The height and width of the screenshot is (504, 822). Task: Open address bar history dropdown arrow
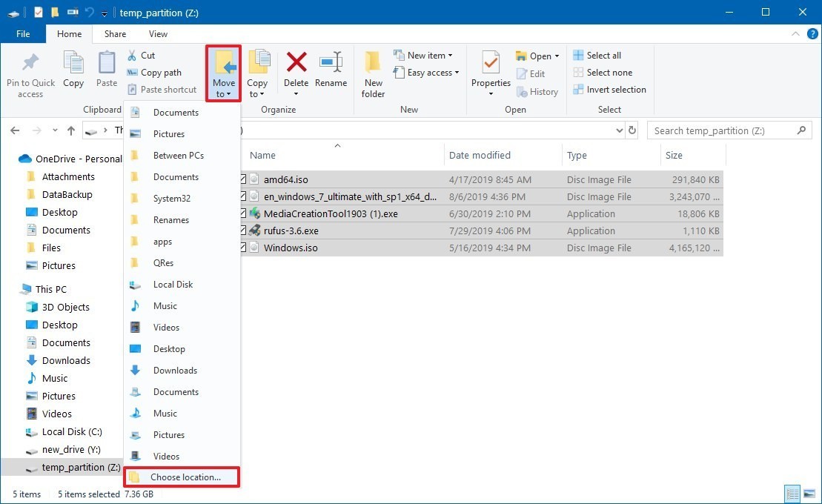tap(620, 130)
